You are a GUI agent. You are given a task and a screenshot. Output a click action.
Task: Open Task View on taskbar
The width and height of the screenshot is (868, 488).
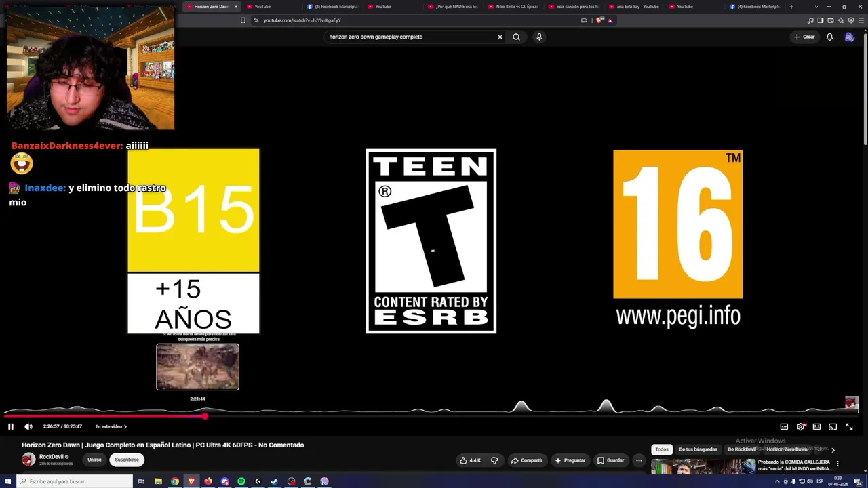[x=141, y=481]
